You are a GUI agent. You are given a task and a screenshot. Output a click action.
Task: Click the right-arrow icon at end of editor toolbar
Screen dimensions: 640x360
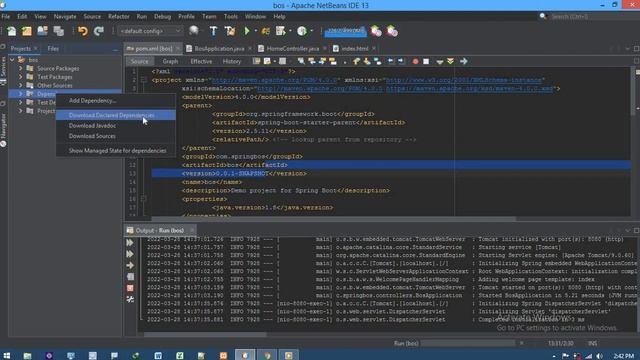tap(464, 61)
